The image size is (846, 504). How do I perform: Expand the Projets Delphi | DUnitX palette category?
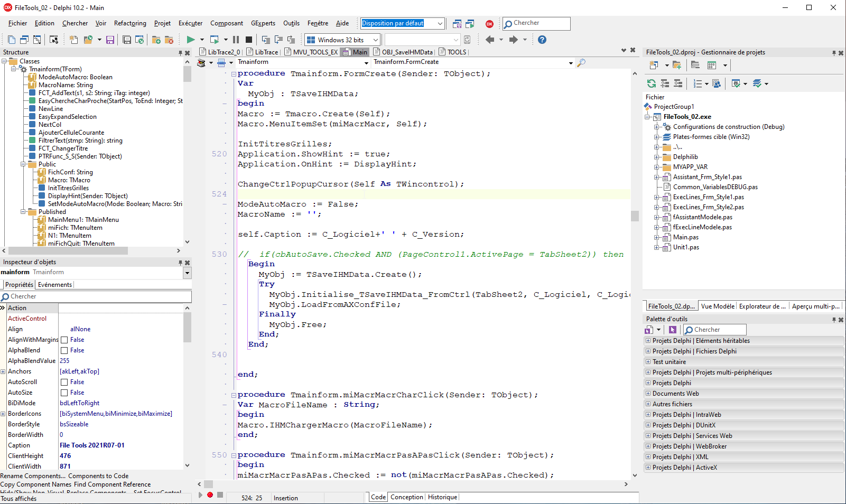click(648, 425)
